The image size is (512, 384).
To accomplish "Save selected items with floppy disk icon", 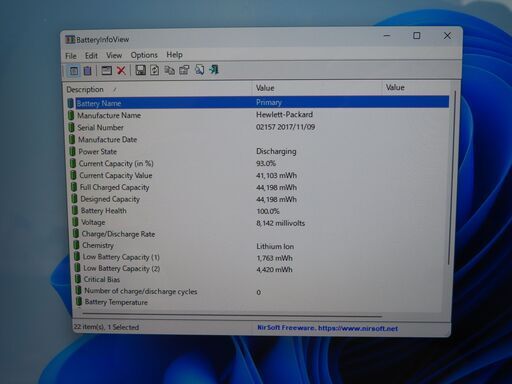I will [140, 70].
